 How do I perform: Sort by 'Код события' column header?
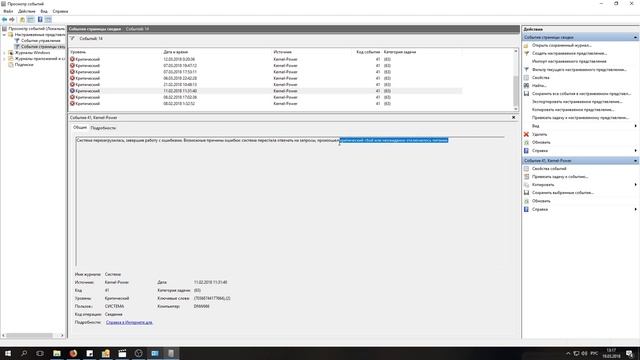[x=368, y=52]
